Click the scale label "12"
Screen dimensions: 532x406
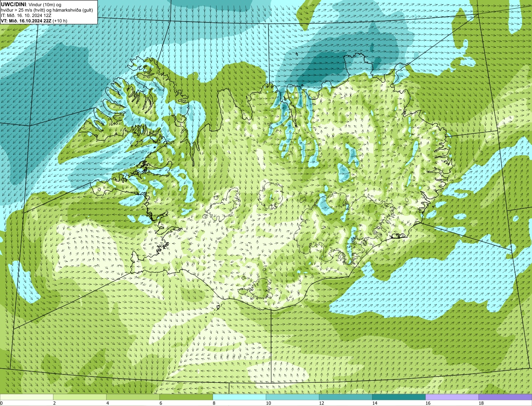tap(322, 403)
